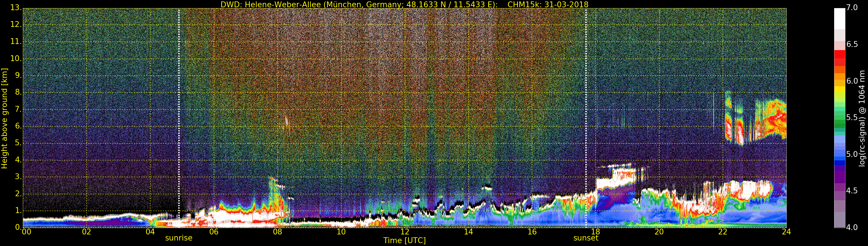Click the purple band near 4.5 on the colorbar
Viewport: 868px width, 246px height.
(839, 191)
